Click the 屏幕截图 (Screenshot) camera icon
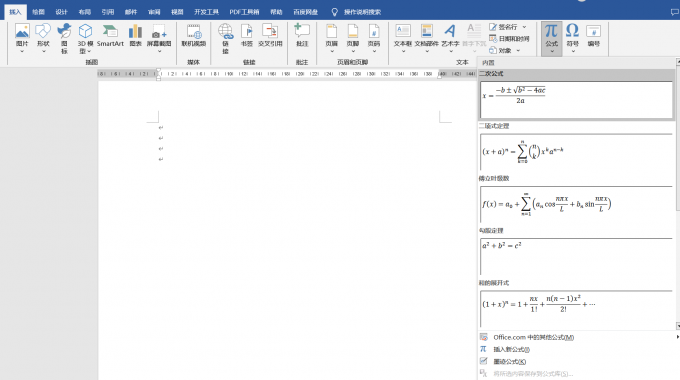Screen dimensions: 680x380 [159, 31]
